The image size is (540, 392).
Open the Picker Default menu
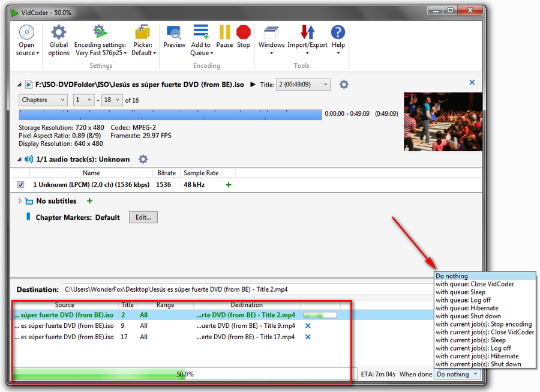pyautogui.click(x=143, y=41)
